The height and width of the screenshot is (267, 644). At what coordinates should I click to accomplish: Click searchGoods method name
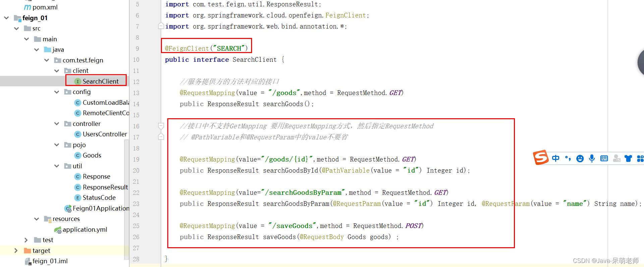pyautogui.click(x=283, y=104)
